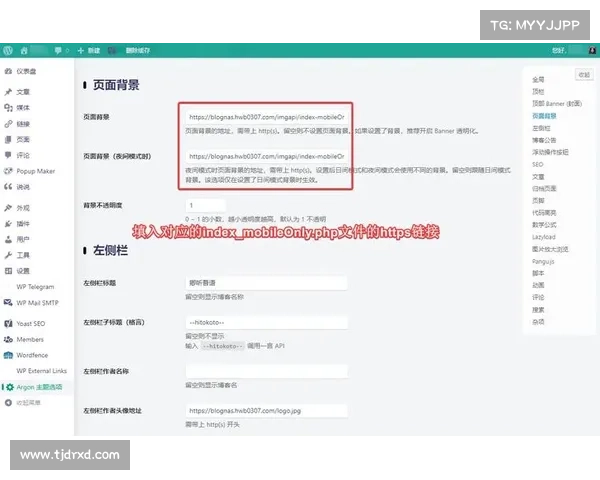Open 外观 appearance brush icon
600x480 pixels.
[8, 208]
